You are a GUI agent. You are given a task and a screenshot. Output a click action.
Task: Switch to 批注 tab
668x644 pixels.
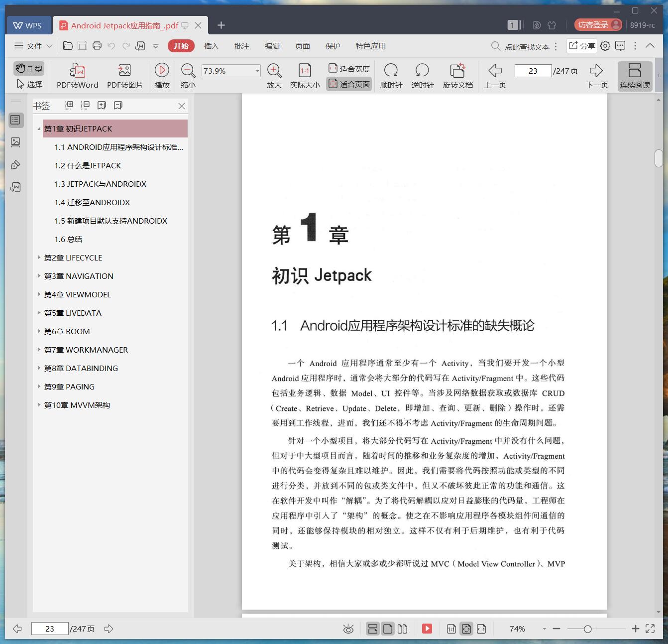pos(242,46)
